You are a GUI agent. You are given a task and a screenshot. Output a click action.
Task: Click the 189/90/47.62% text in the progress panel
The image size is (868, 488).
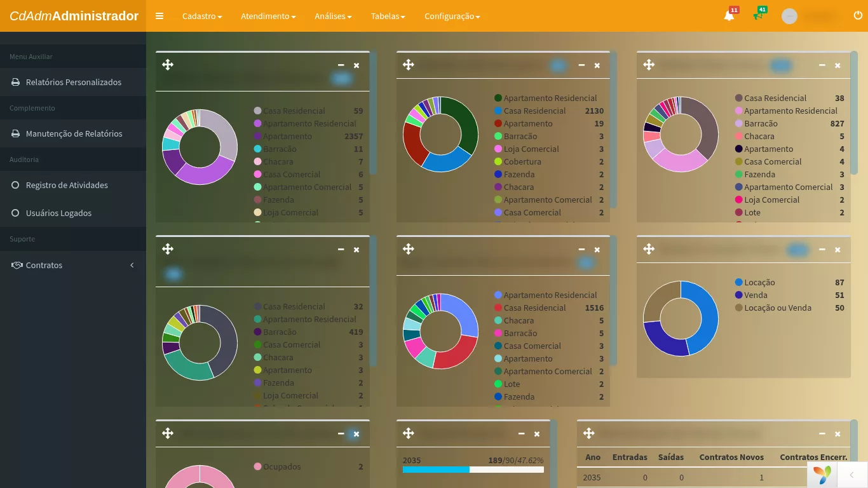tap(516, 460)
